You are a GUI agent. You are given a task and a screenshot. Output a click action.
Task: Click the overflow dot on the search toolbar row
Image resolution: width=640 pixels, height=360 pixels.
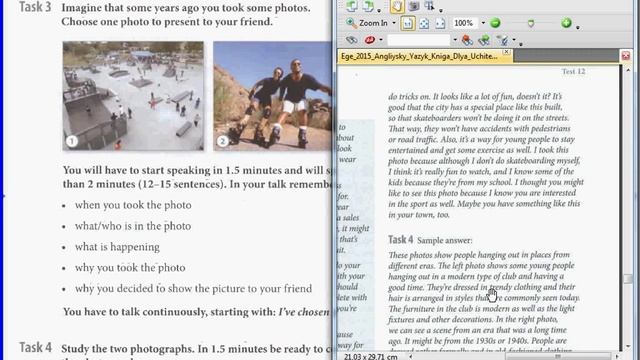[x=521, y=43]
